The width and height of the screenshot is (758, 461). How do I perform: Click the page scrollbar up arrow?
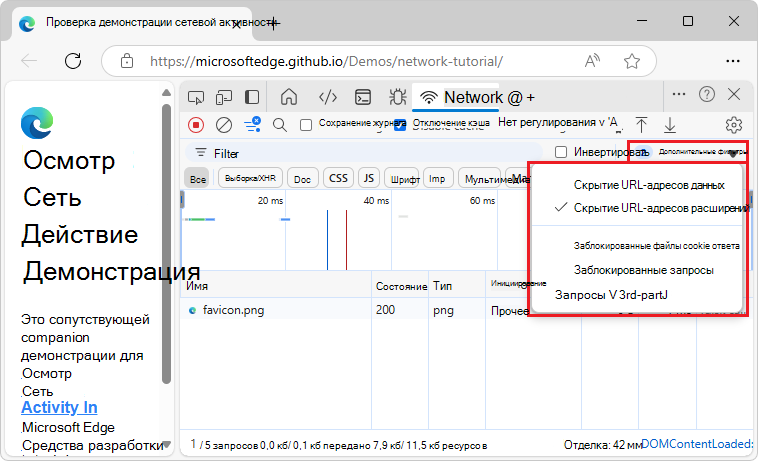[x=166, y=93]
